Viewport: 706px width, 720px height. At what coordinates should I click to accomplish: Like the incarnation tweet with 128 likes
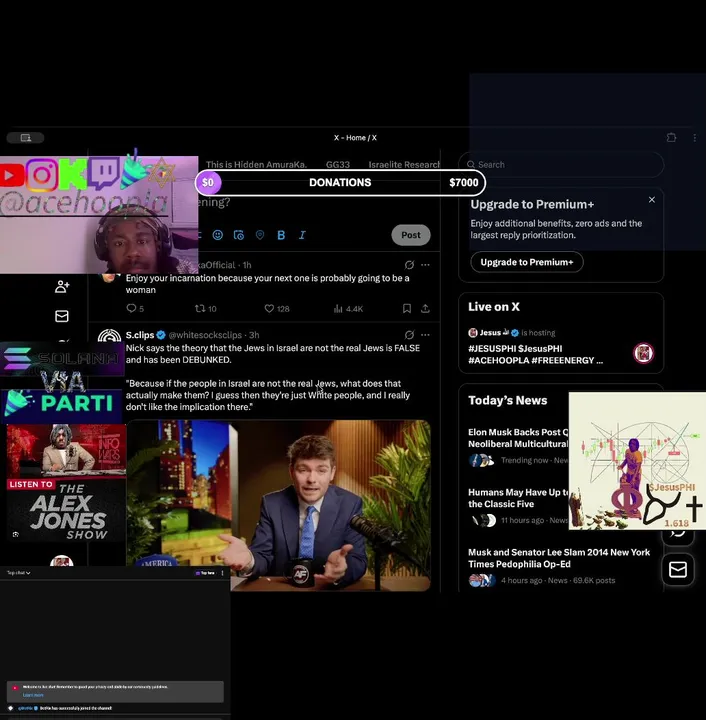coord(277,309)
